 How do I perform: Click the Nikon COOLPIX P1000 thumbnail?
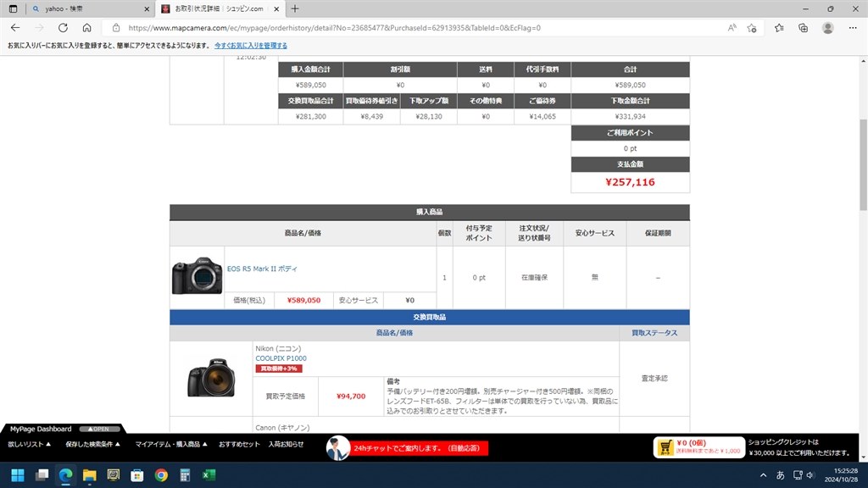(x=211, y=377)
